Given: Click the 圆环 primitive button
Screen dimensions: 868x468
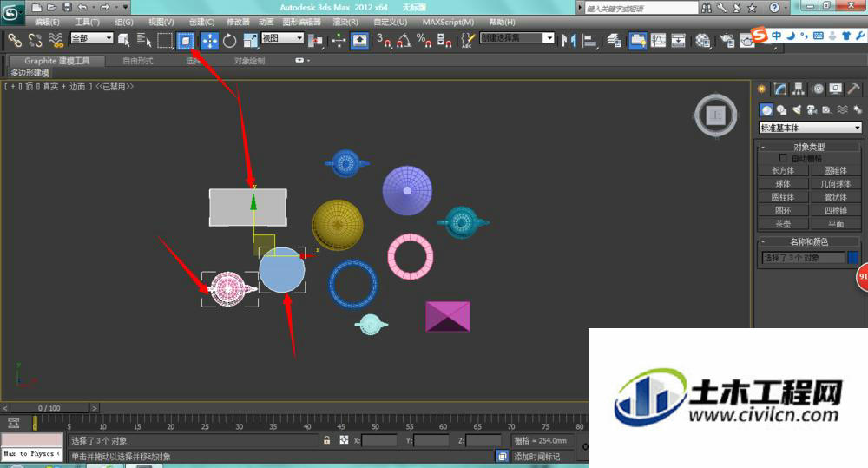Looking at the screenshot, I should [783, 210].
